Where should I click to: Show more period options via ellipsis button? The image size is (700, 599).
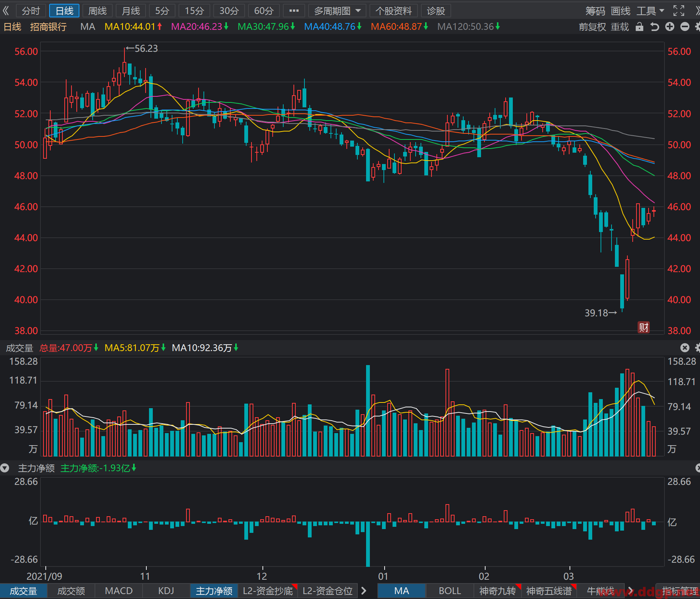pos(294,11)
